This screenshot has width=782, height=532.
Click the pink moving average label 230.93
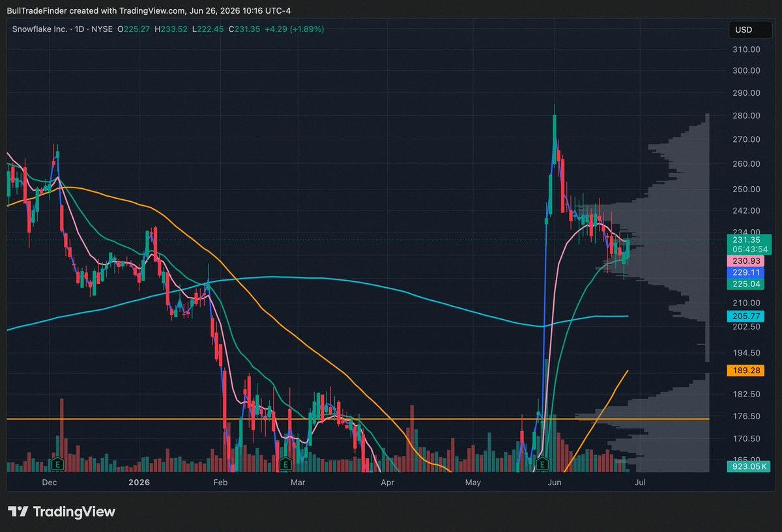747,260
